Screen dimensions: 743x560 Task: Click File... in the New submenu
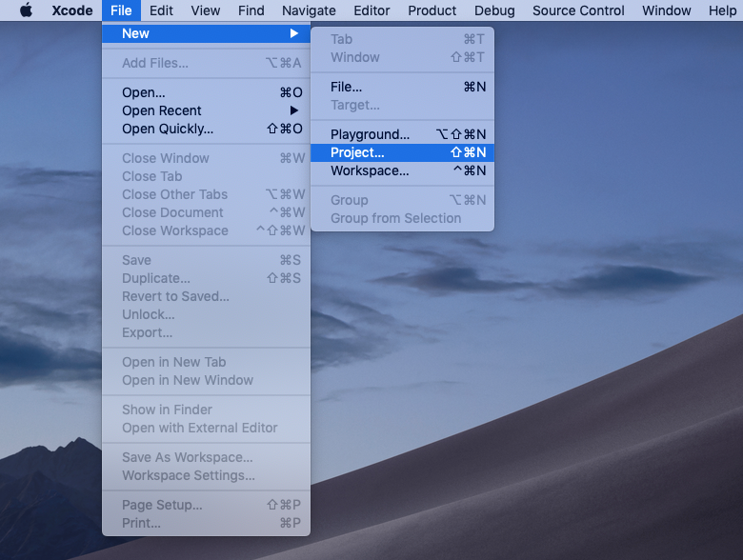402,88
